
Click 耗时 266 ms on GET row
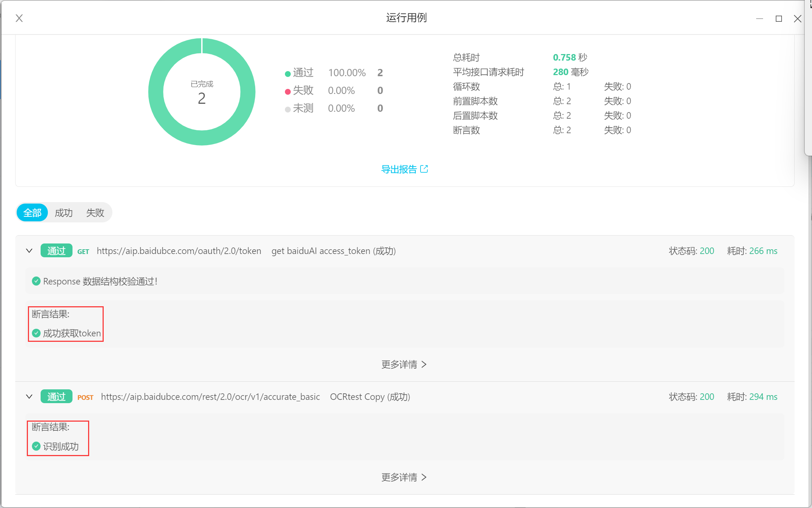pos(752,251)
